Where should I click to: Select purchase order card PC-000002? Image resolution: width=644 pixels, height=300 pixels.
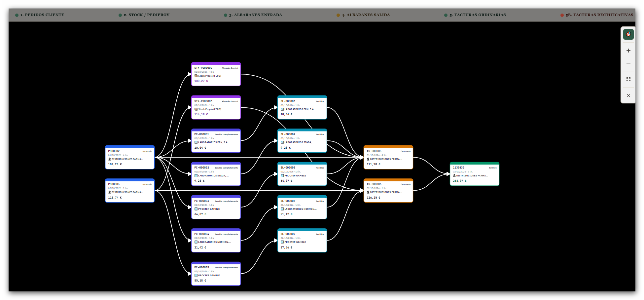coord(216,174)
